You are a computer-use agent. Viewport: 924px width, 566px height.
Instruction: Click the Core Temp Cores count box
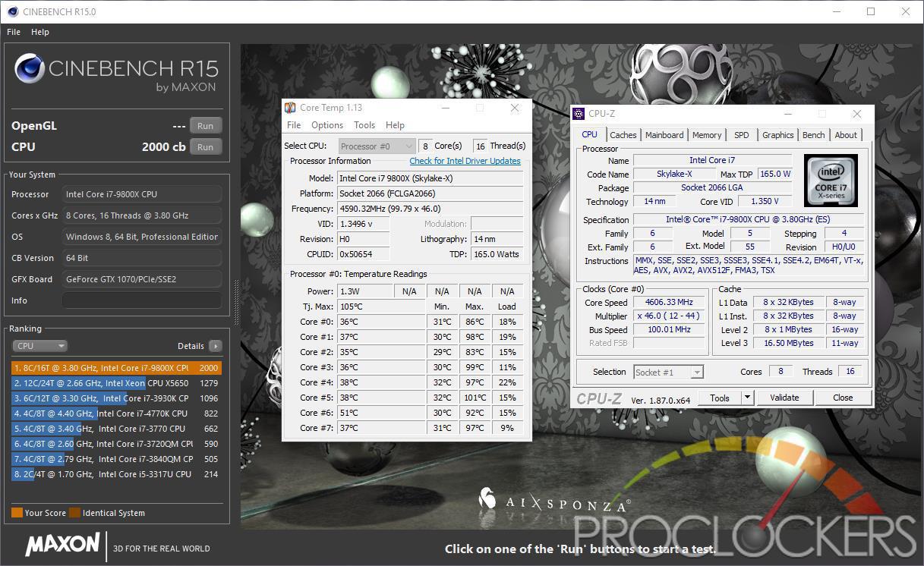click(425, 146)
